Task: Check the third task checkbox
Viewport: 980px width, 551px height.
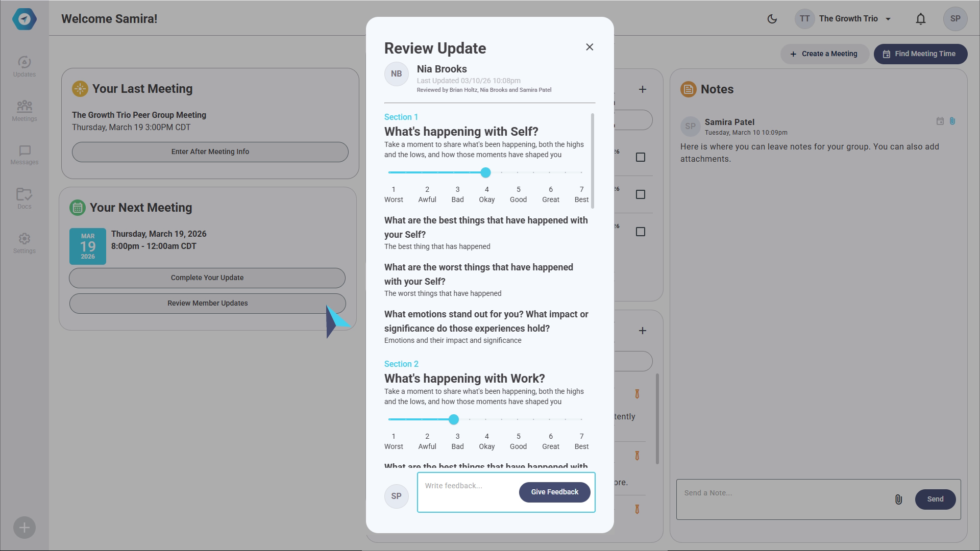Action: pos(640,232)
